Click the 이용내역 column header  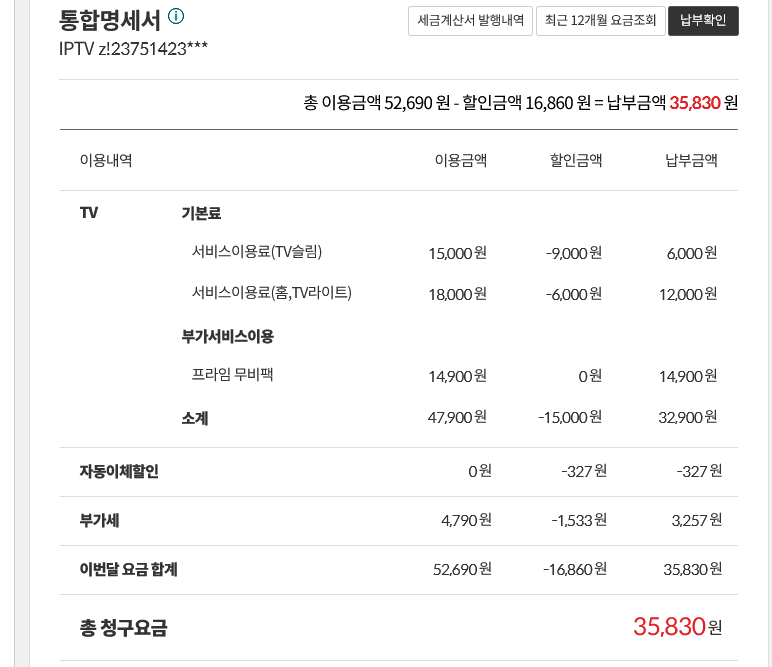click(x=106, y=160)
